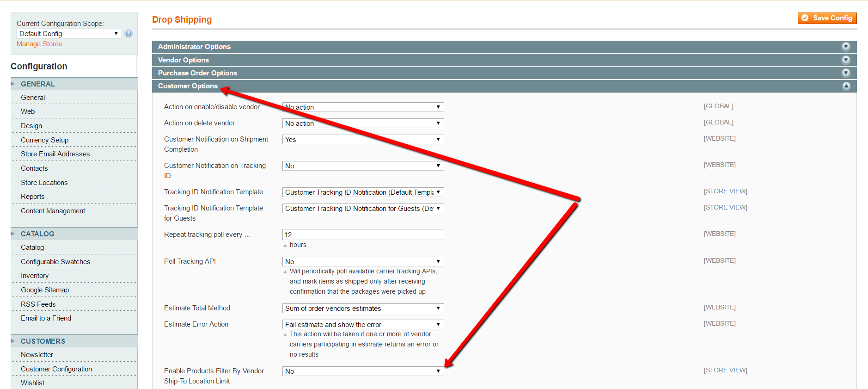The width and height of the screenshot is (868, 389).
Task: Open Action on enable/disable vendor dropdown
Action: 363,107
